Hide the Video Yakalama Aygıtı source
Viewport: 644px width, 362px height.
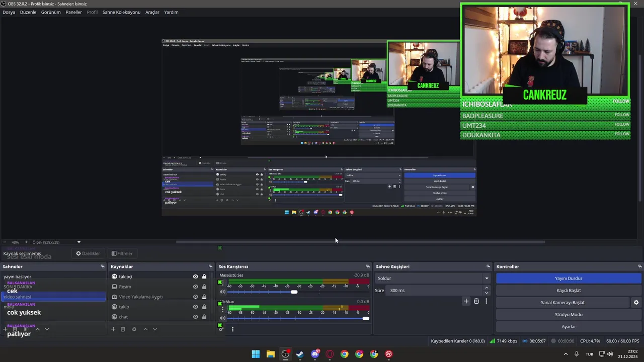(195, 297)
